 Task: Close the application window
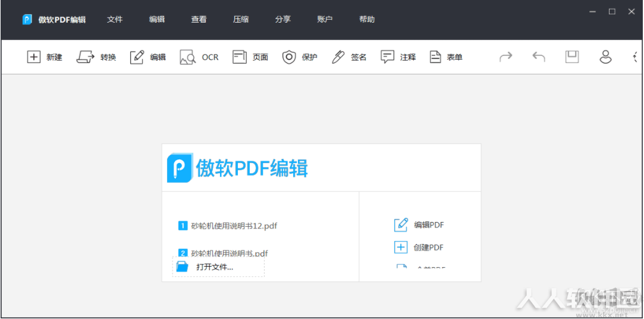click(x=632, y=11)
